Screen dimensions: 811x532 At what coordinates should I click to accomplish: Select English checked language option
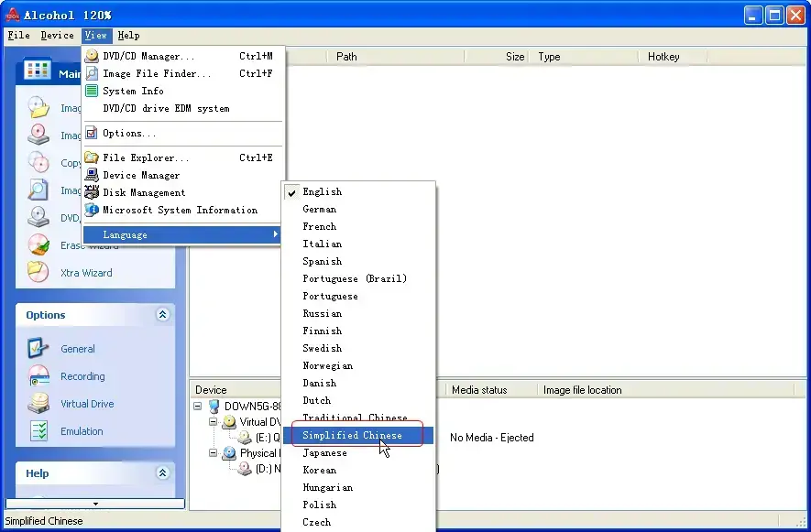pos(358,191)
